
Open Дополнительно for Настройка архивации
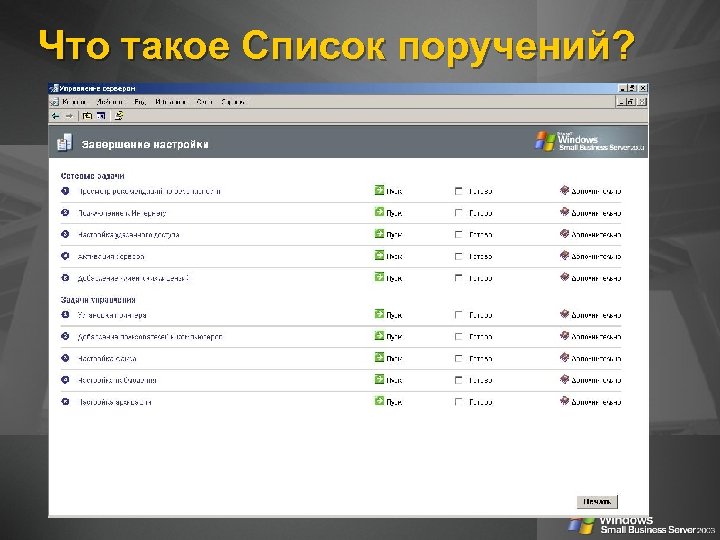point(591,401)
